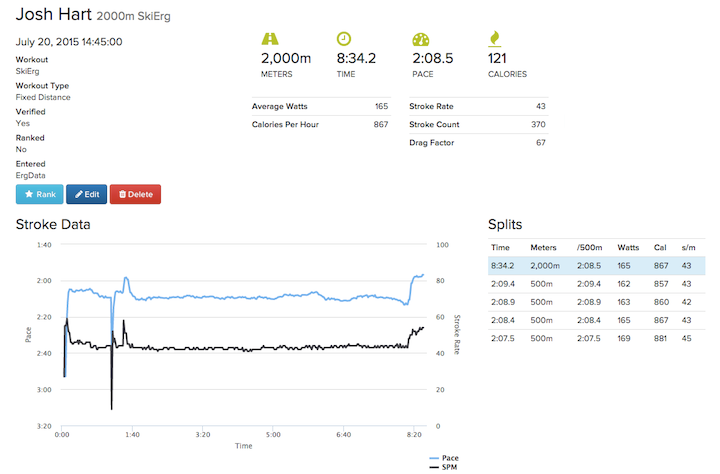
Task: Click the Stroke Data heading
Action: pyautogui.click(x=53, y=224)
